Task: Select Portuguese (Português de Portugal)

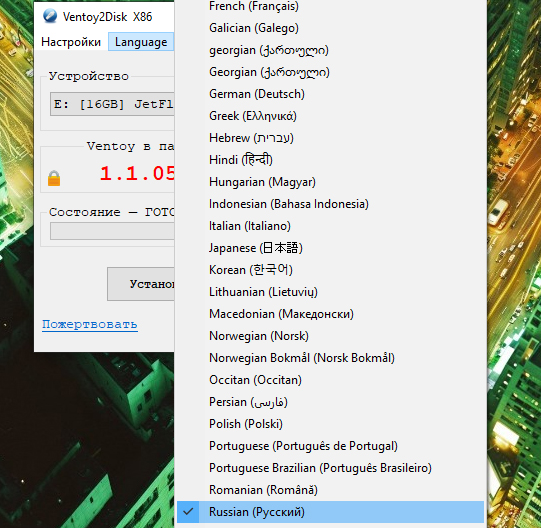Action: [x=330, y=446]
